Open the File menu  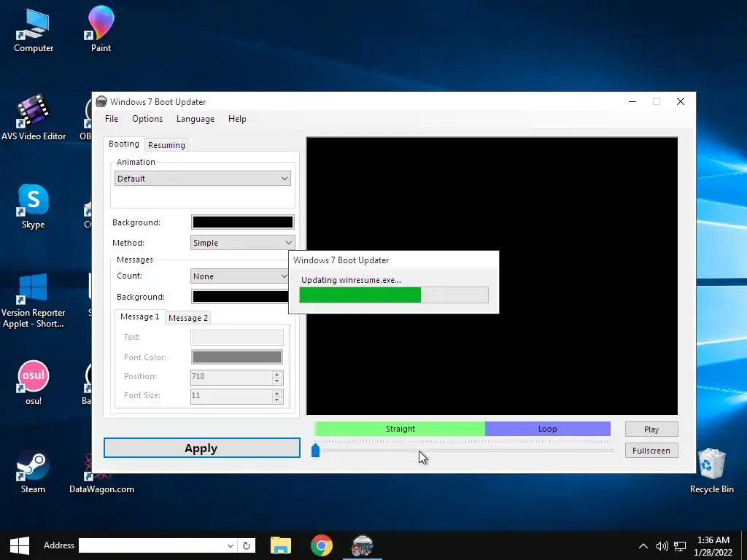click(x=112, y=119)
